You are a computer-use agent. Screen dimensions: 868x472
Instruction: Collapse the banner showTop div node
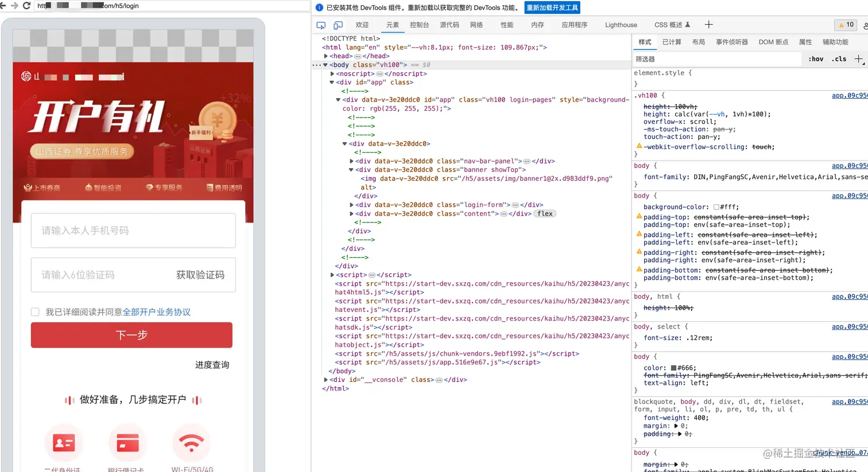pos(351,170)
